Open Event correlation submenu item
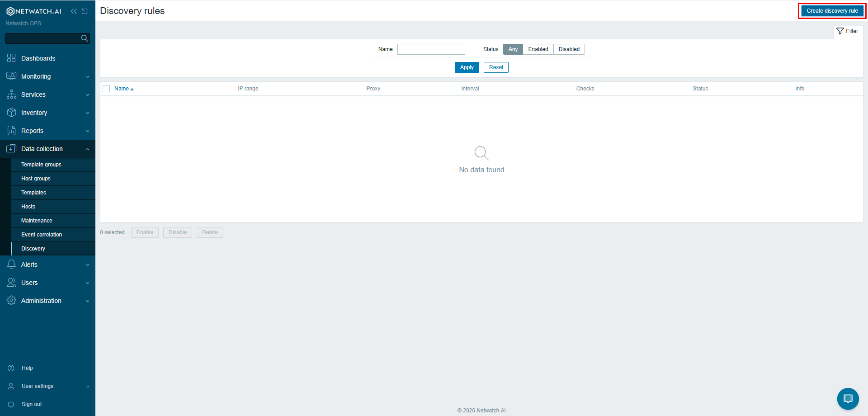868x416 pixels. click(53, 235)
